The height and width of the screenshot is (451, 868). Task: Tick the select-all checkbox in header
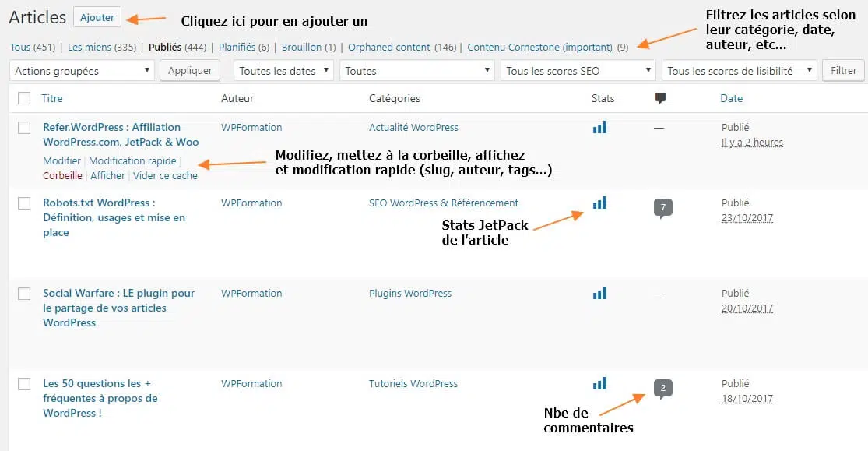point(24,99)
